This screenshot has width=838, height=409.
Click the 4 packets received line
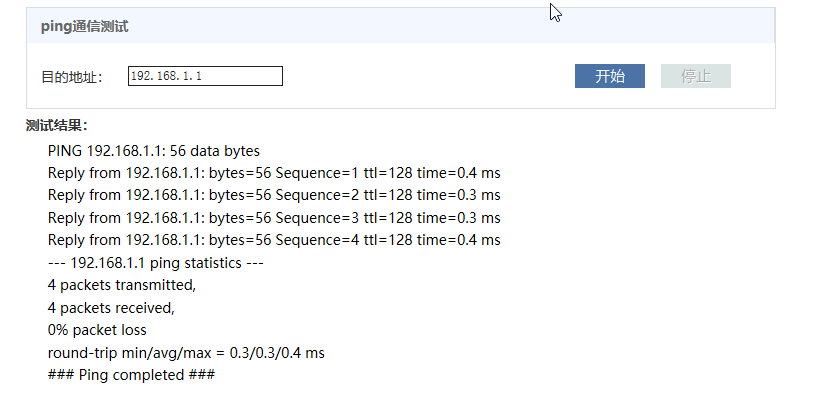click(x=111, y=307)
